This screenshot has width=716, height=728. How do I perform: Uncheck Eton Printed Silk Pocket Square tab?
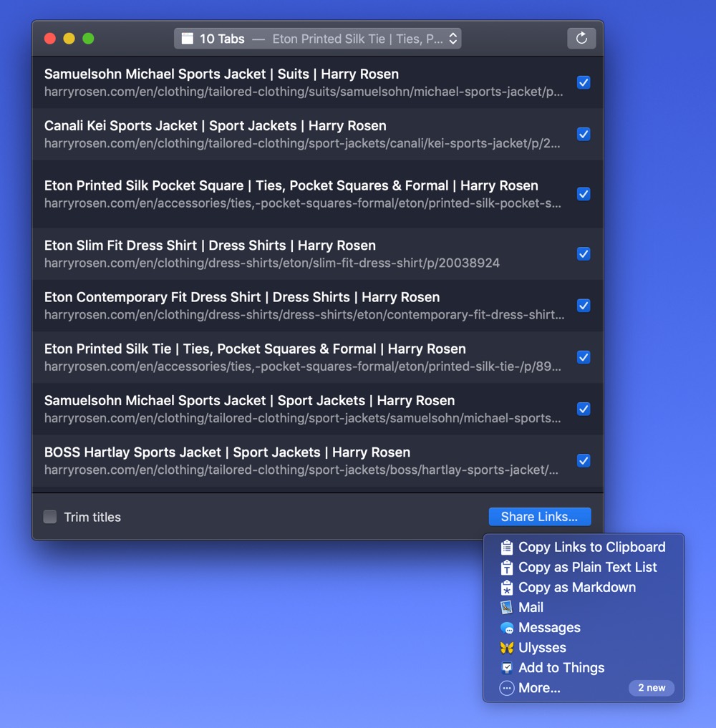pos(584,194)
